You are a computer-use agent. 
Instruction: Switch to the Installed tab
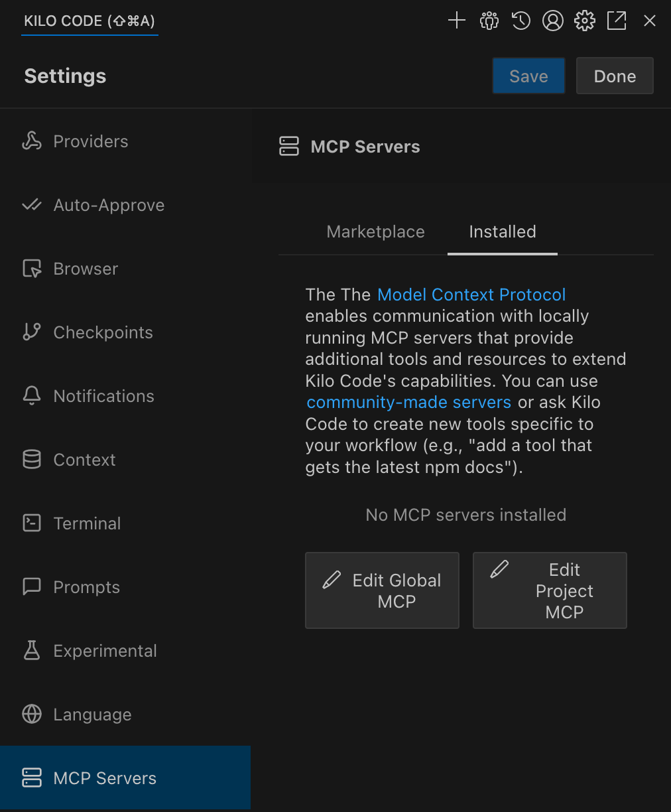click(502, 232)
